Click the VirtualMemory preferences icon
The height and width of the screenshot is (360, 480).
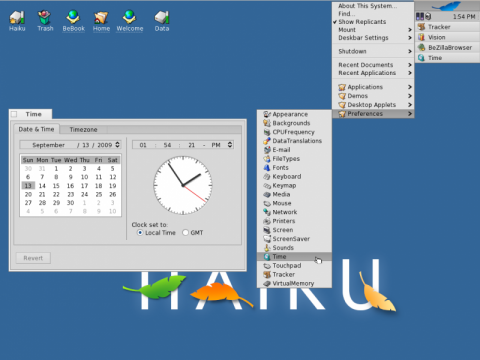pyautogui.click(x=267, y=283)
